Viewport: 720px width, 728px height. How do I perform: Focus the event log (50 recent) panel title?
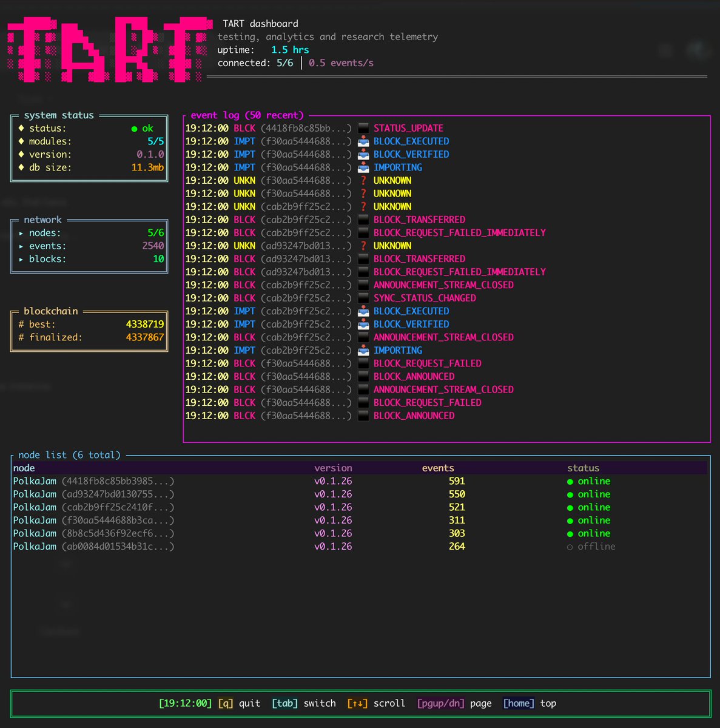pos(247,115)
